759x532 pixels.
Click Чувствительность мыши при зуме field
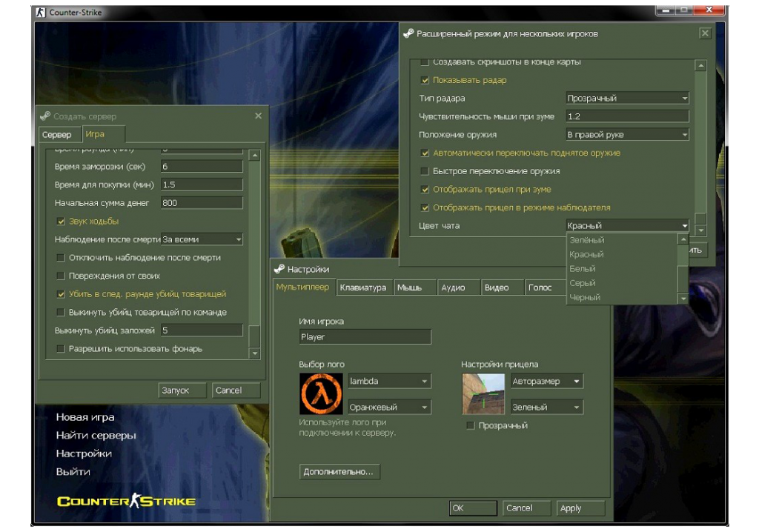point(627,116)
